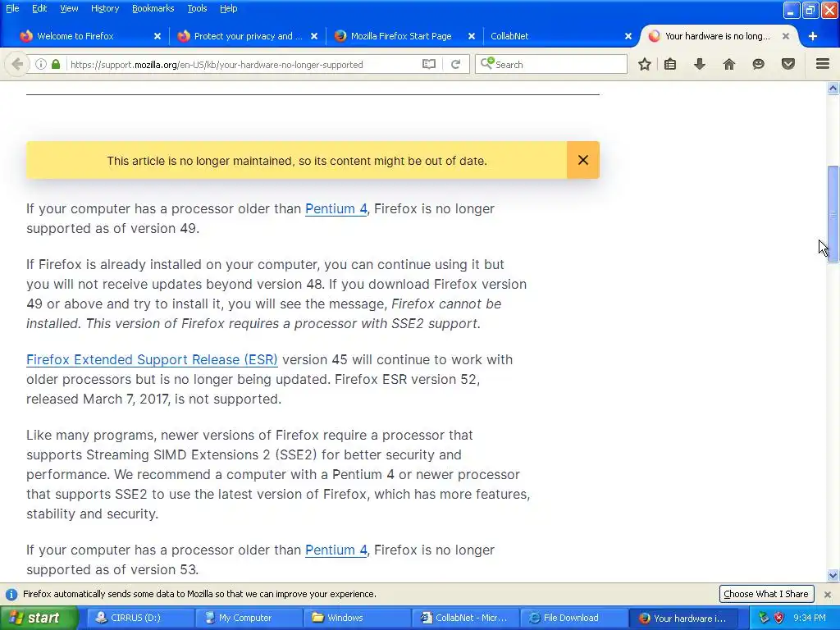Click the green padlock security icon
Screen dimensions: 840x630
(x=56, y=64)
